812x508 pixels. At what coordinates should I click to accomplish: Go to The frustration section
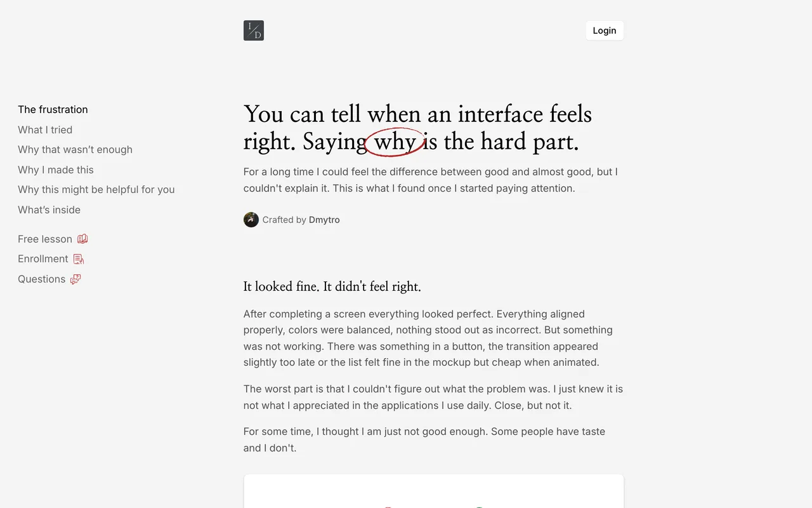point(53,109)
